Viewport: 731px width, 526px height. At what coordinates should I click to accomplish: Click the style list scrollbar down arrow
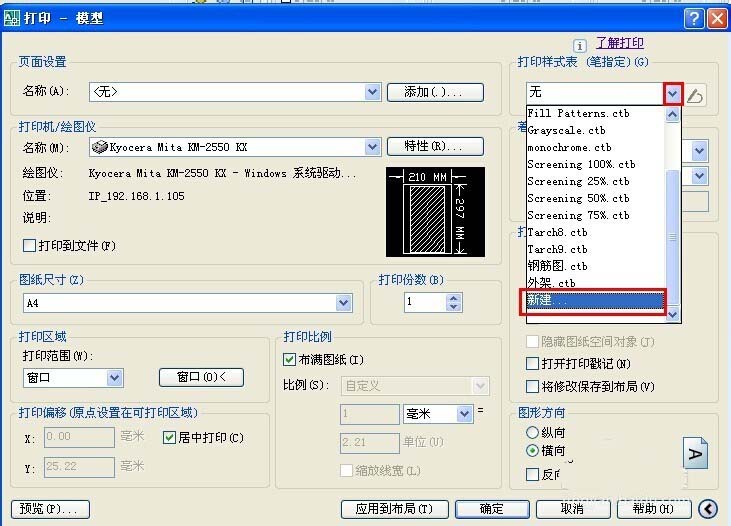tap(672, 314)
